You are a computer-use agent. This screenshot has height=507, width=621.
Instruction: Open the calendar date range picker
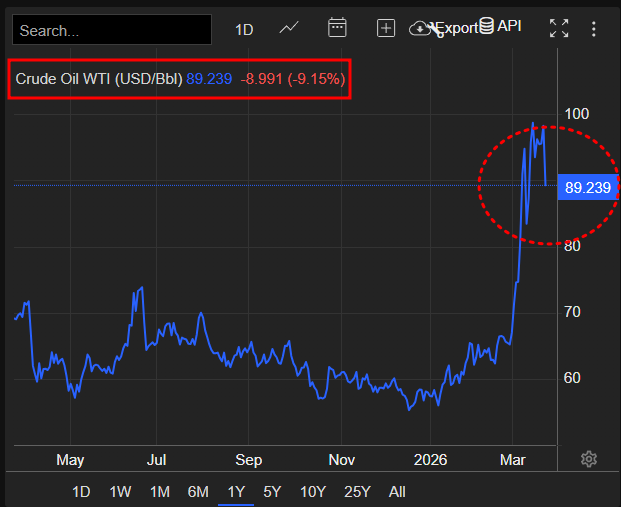[x=337, y=28]
